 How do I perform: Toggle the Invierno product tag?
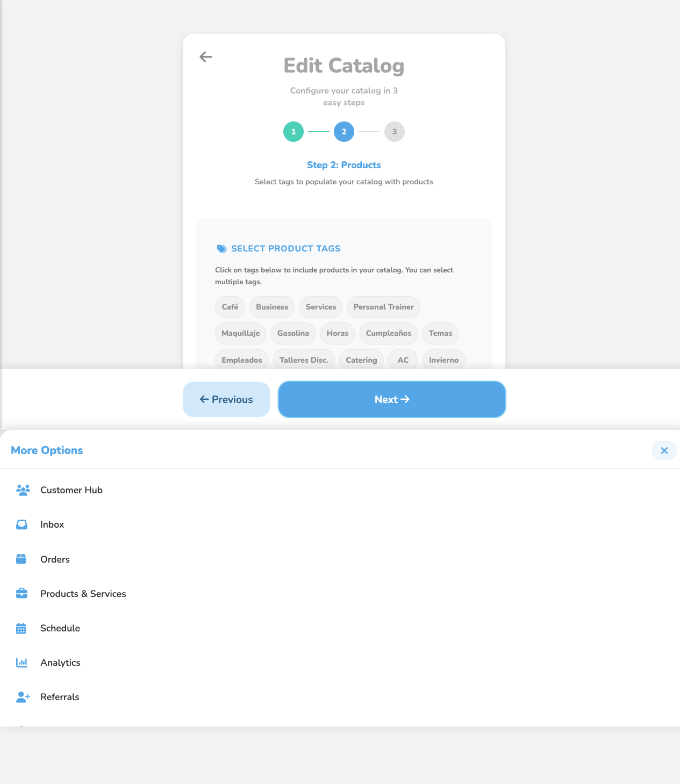pyautogui.click(x=443, y=359)
